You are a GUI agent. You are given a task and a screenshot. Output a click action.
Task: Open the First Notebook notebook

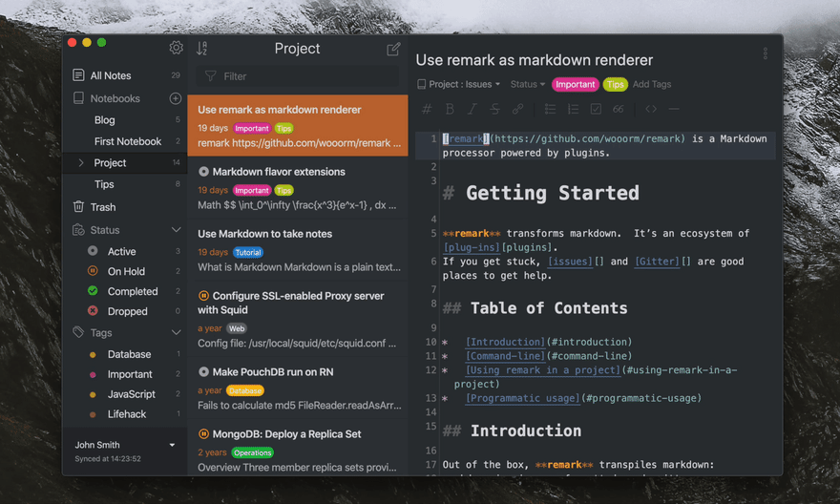coord(126,141)
